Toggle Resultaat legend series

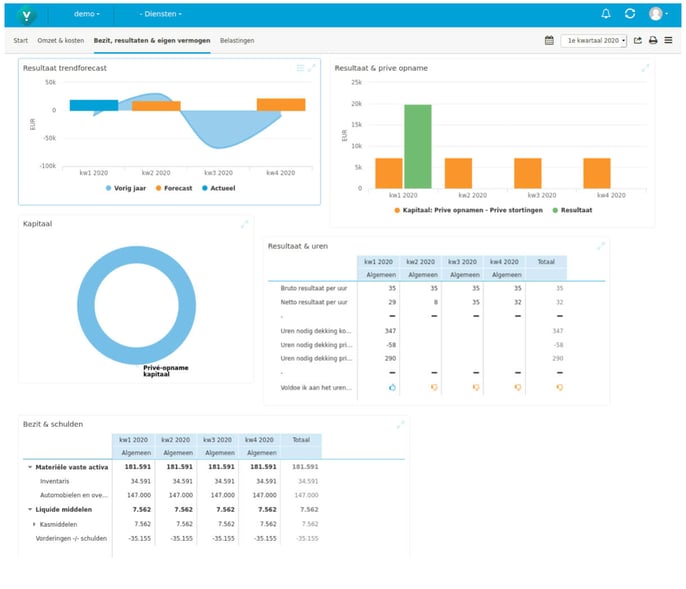click(x=572, y=210)
